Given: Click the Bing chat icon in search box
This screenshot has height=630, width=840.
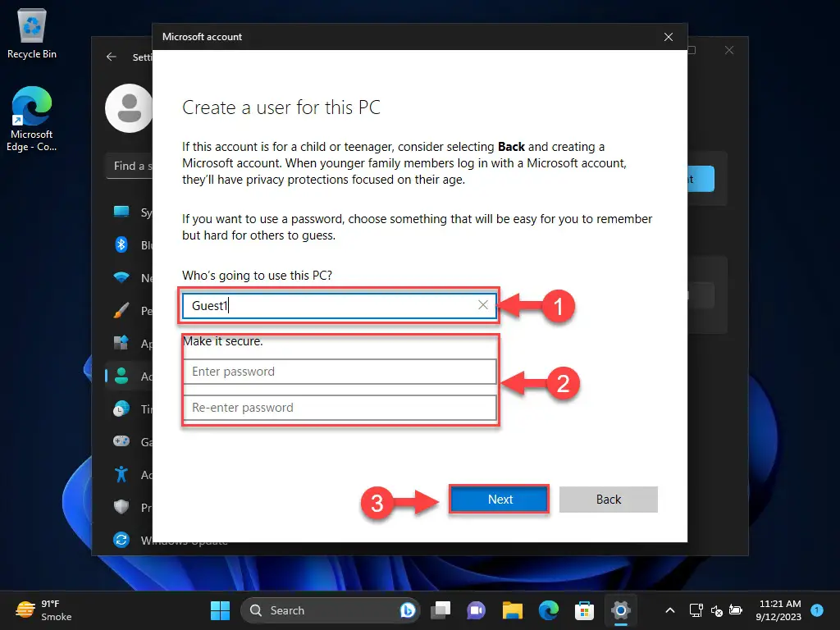Looking at the screenshot, I should click(x=407, y=610).
